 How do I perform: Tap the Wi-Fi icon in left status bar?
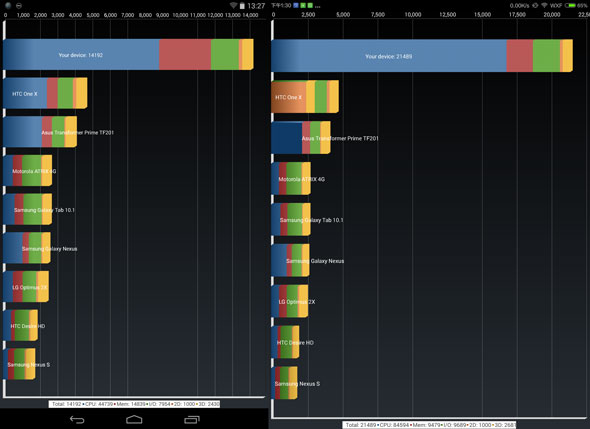[x=233, y=5]
